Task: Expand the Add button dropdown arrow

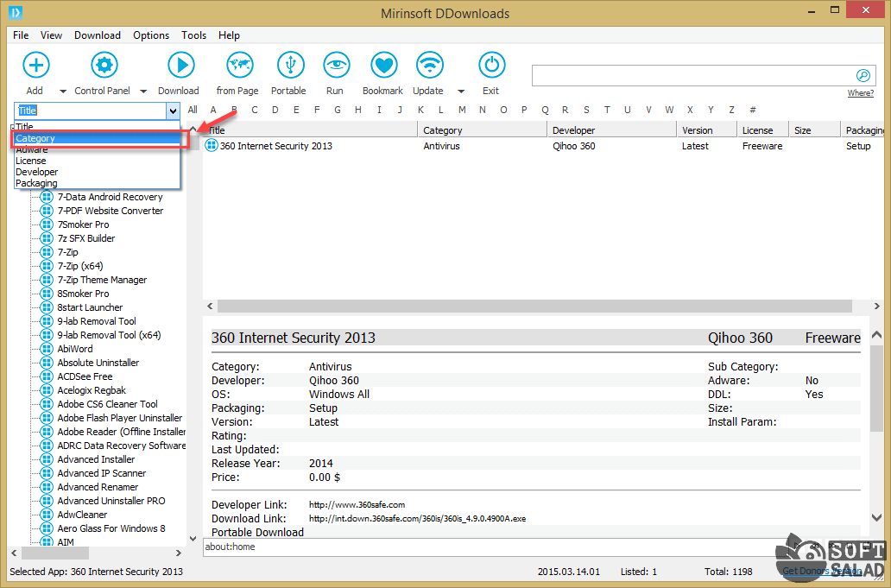Action: click(x=63, y=92)
